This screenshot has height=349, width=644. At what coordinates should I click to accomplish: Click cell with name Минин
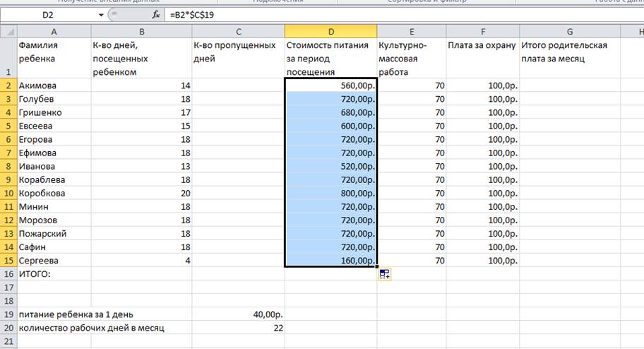[54, 207]
